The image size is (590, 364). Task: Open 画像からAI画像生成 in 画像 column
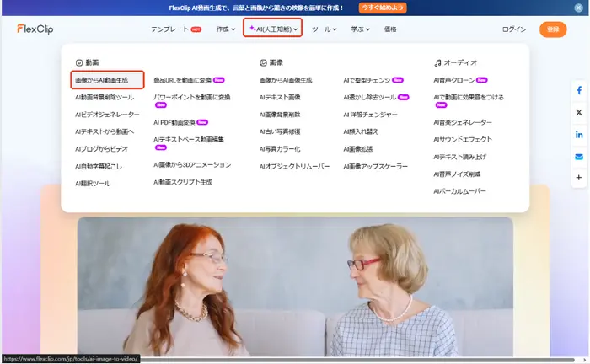[x=286, y=80]
